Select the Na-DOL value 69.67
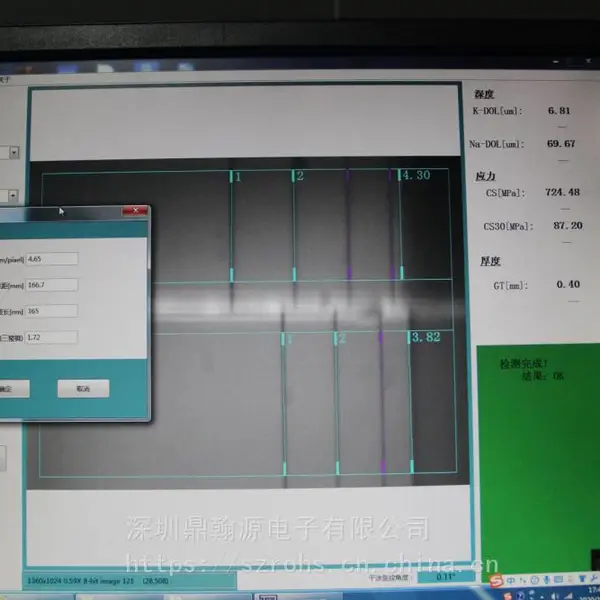 [561, 144]
